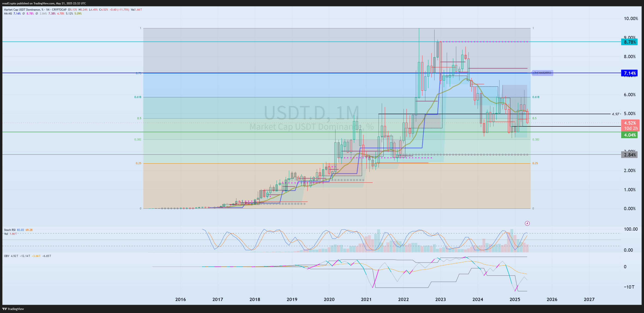Click the empty-set symbol before 2.84% in HA-MS legend
Screen dimensions: 644x313
(x=37, y=14)
